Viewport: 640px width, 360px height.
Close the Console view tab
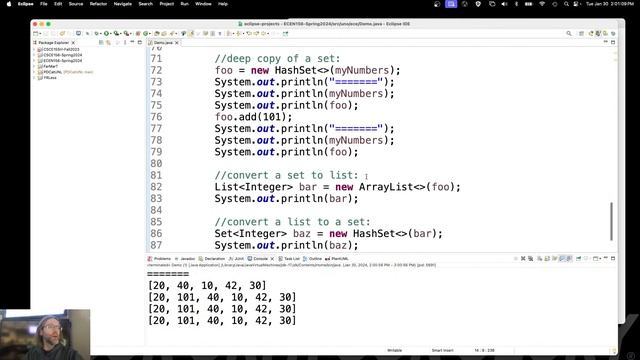coord(272,259)
